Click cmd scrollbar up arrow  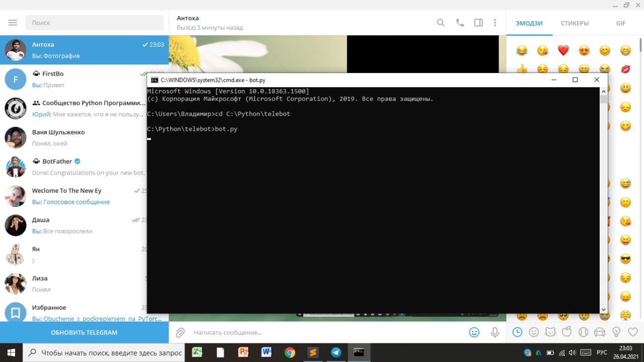(x=604, y=91)
